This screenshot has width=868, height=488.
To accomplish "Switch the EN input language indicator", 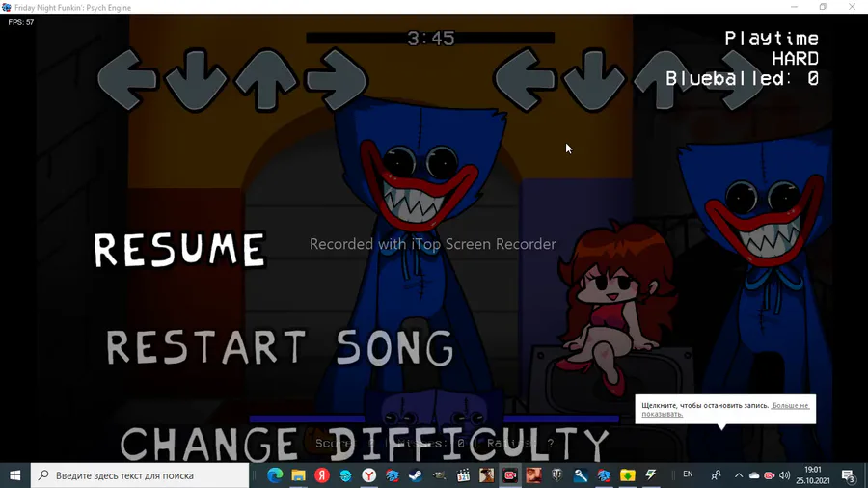I will [x=688, y=474].
